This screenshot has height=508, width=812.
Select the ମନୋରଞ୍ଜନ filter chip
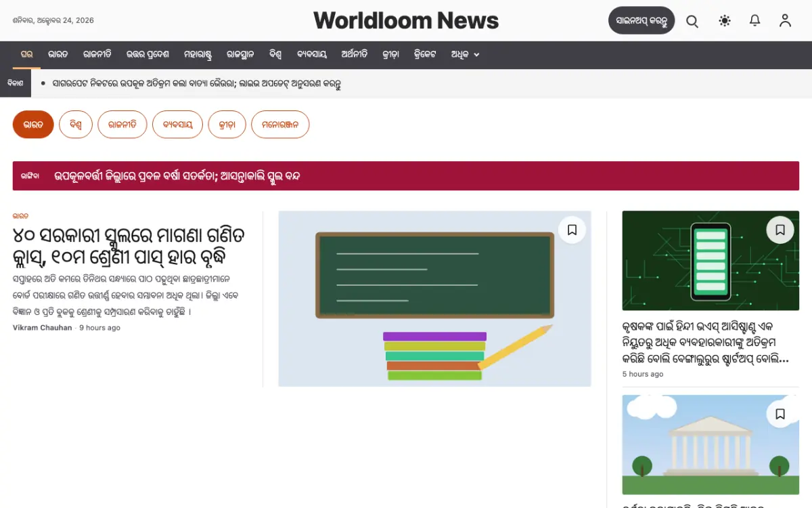[280, 125]
